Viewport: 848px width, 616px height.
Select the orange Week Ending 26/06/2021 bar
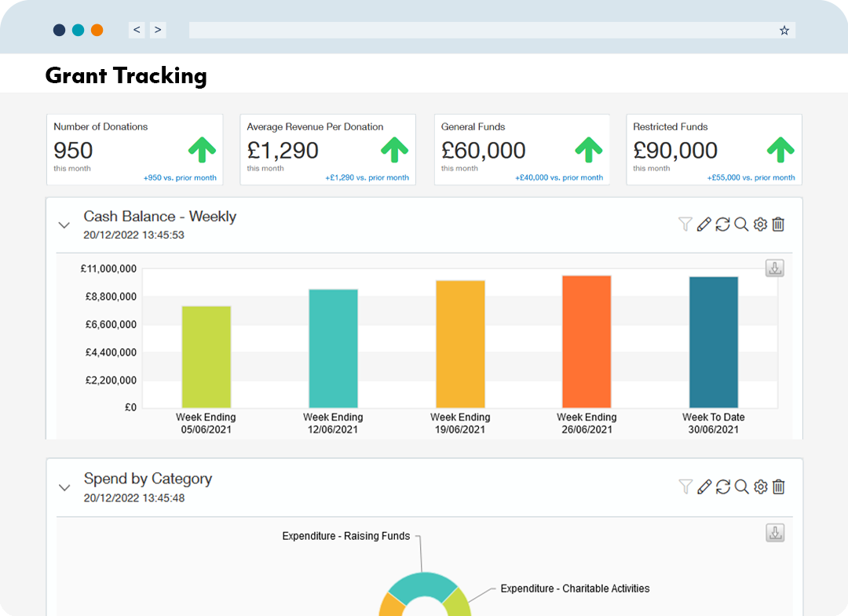click(x=587, y=341)
